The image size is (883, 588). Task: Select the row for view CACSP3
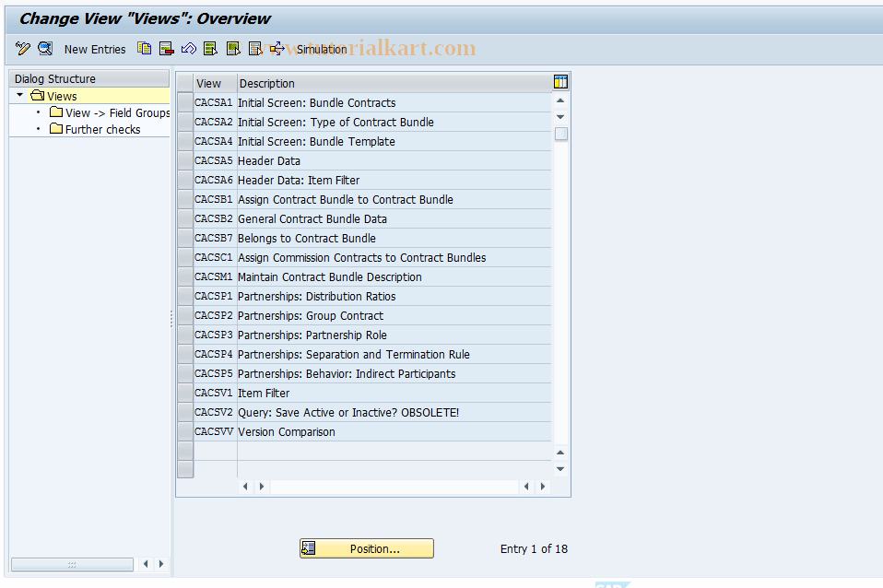184,335
